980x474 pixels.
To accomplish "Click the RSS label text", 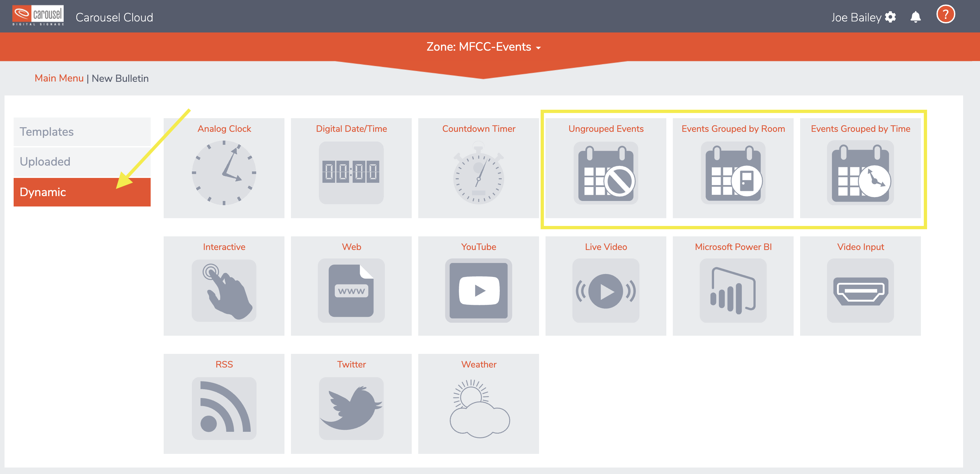I will pos(224,365).
